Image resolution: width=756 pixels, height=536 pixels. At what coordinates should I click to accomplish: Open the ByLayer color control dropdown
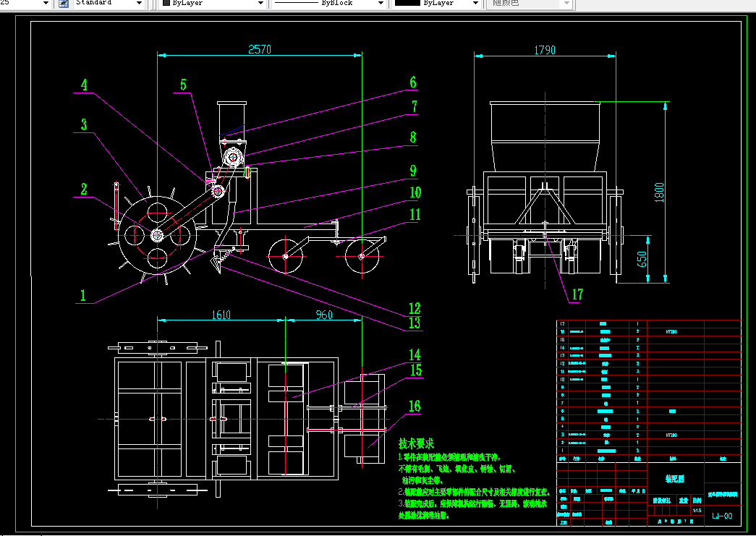point(261,4)
